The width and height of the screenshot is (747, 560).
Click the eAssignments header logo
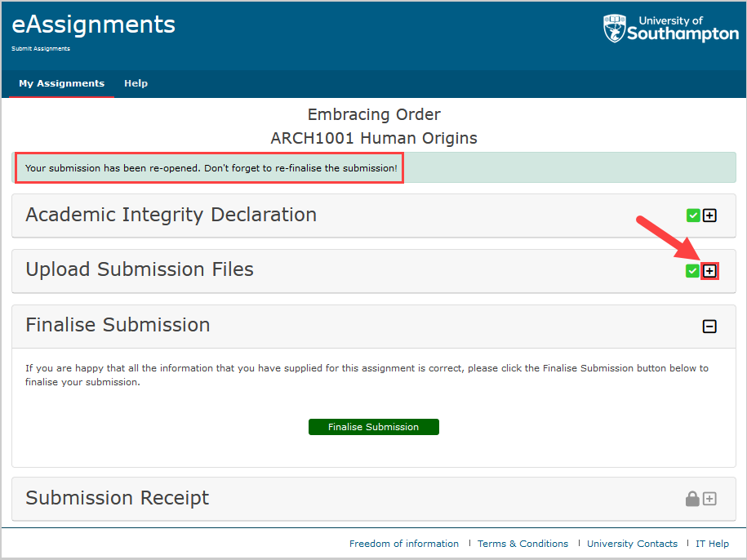click(x=92, y=24)
